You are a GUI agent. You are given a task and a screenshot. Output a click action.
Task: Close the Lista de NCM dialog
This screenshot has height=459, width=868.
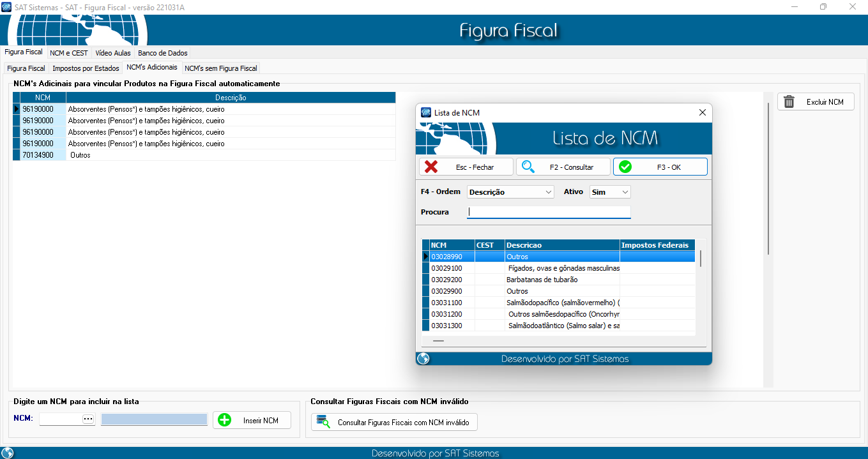point(702,112)
